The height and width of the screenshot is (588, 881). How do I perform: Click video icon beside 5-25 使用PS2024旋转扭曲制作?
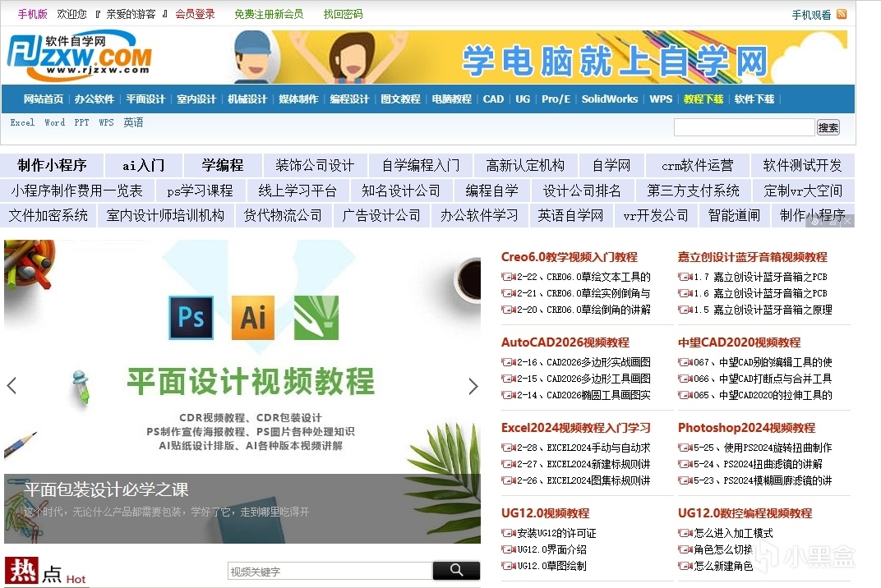(x=685, y=448)
